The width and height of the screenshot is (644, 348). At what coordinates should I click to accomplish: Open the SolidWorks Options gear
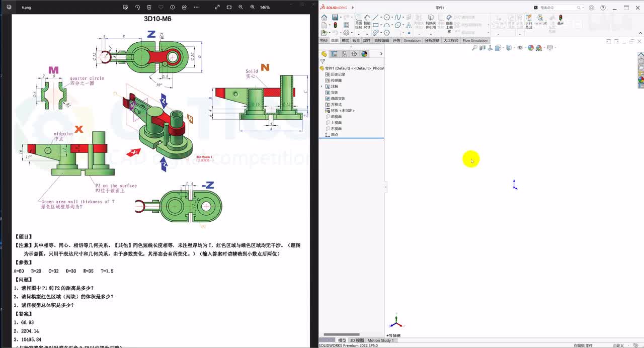(x=346, y=33)
